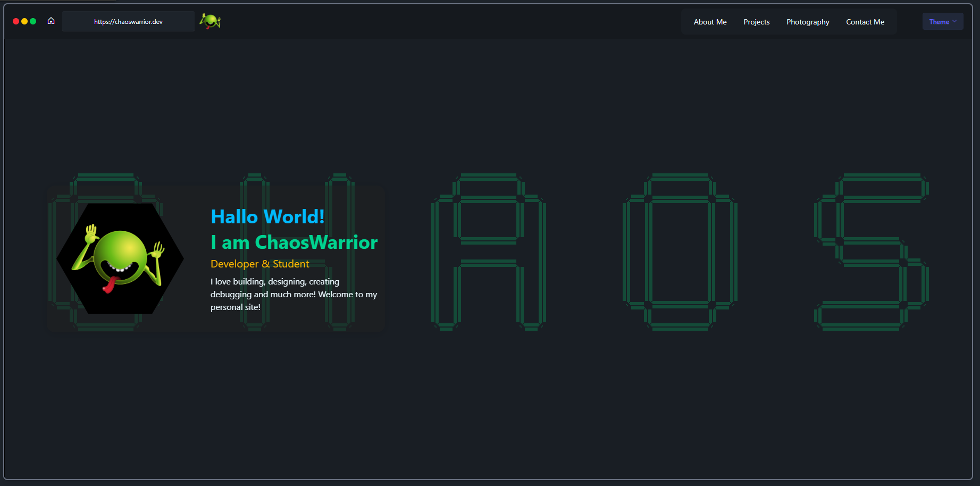
Task: Navigate to Contact Me
Action: pos(865,22)
